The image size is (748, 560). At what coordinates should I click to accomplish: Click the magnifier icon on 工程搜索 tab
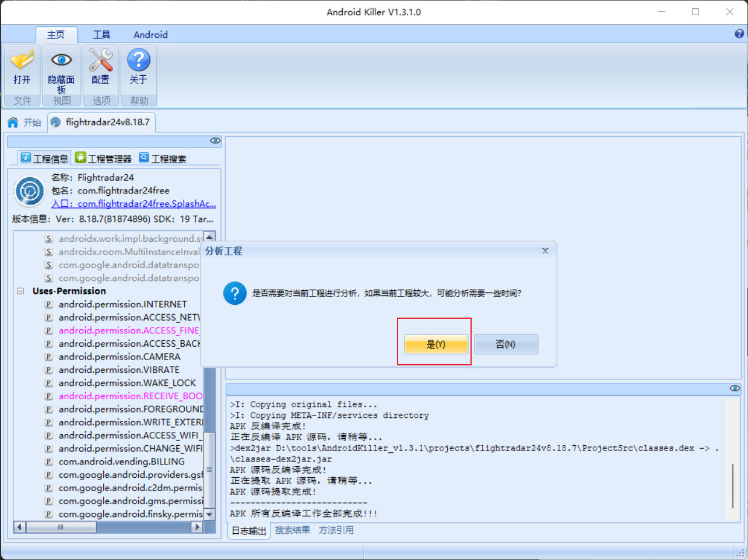(x=143, y=157)
